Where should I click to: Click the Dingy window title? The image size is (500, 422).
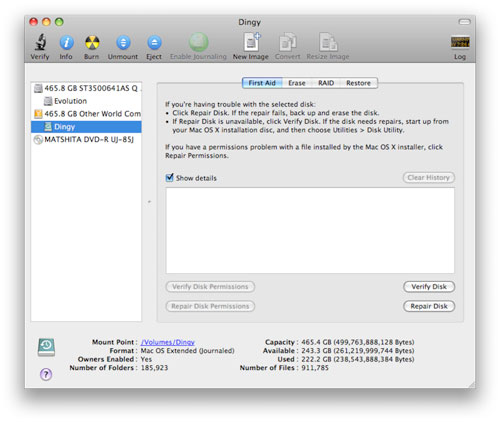click(x=249, y=22)
